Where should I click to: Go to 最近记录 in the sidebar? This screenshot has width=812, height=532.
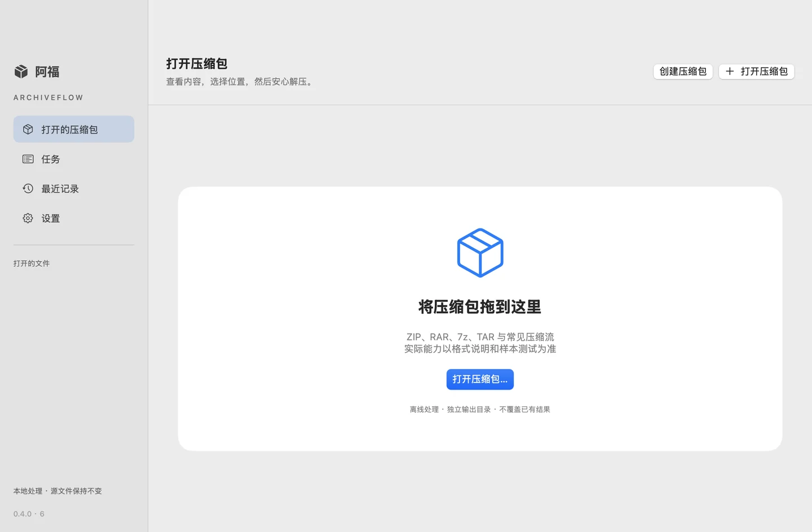tap(74, 188)
